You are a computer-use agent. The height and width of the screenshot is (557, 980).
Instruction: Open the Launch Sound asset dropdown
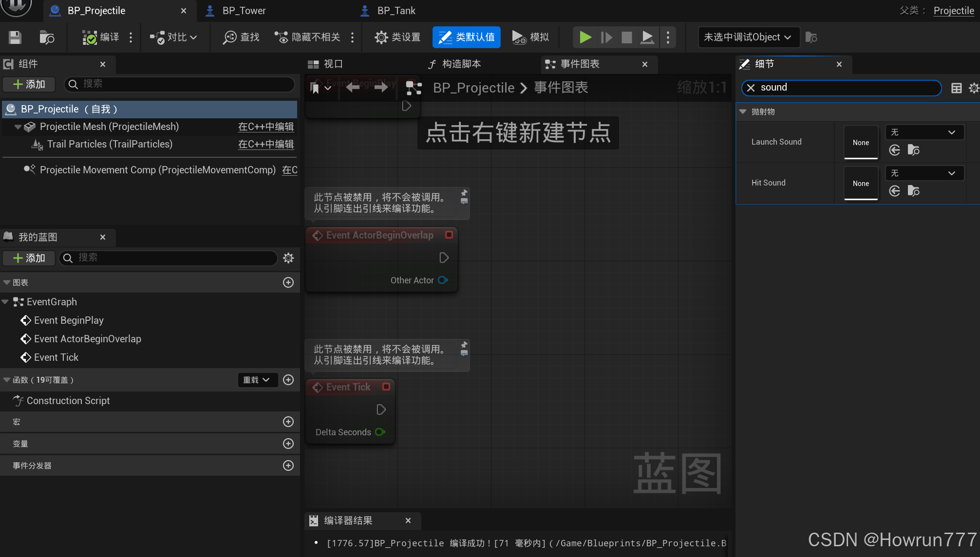(924, 132)
